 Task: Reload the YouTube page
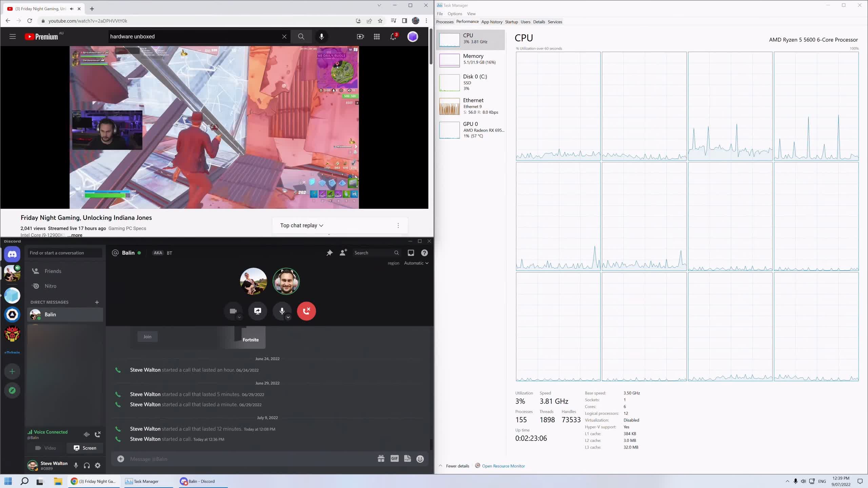[29, 21]
